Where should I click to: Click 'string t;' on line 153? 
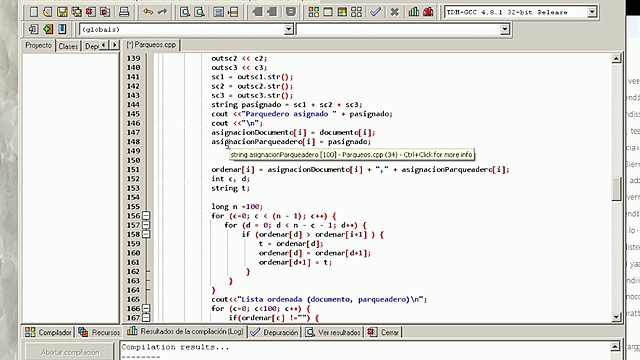coord(230,188)
